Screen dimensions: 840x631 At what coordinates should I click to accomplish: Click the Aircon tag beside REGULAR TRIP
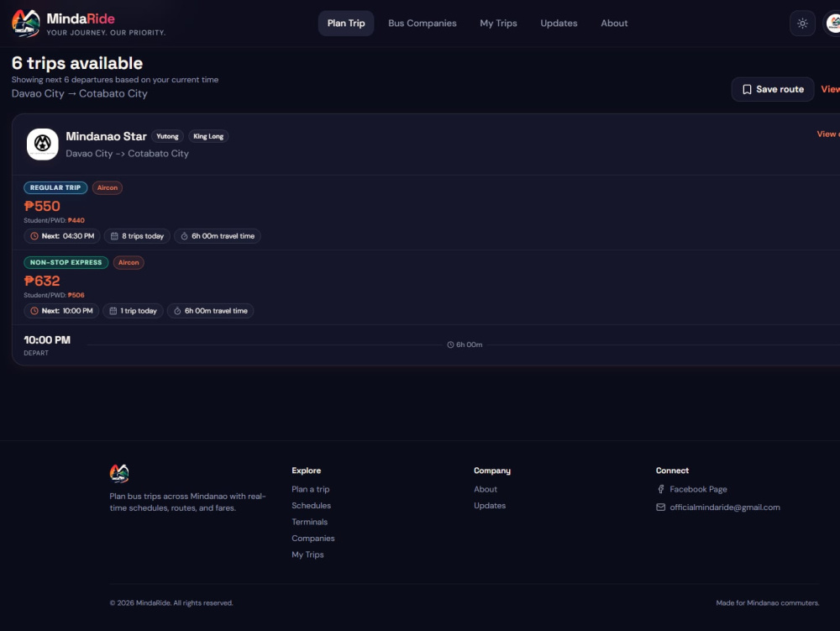108,187
